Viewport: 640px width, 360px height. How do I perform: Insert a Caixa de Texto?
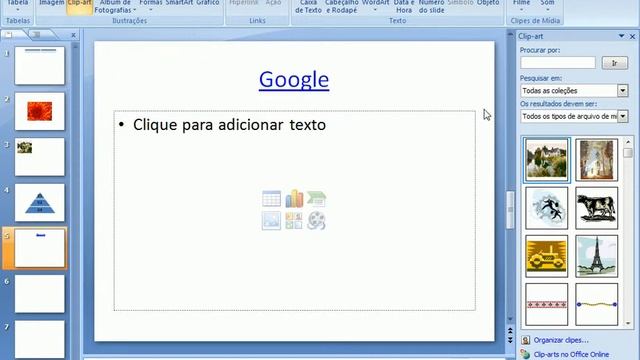click(308, 7)
